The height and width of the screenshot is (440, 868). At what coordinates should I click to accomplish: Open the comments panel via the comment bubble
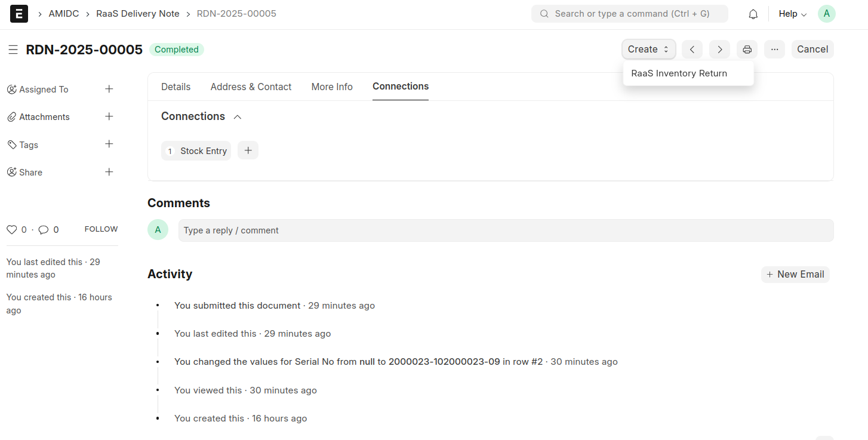tap(44, 229)
